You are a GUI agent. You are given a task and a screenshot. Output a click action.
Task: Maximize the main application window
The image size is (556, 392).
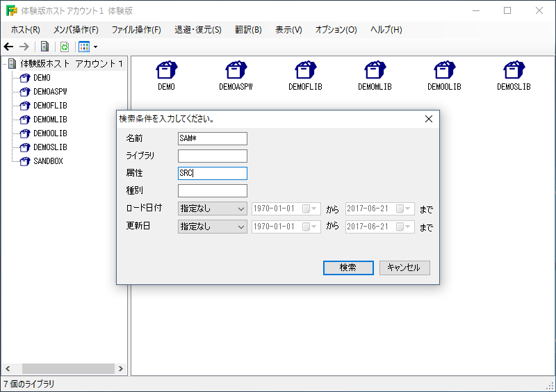tap(507, 10)
